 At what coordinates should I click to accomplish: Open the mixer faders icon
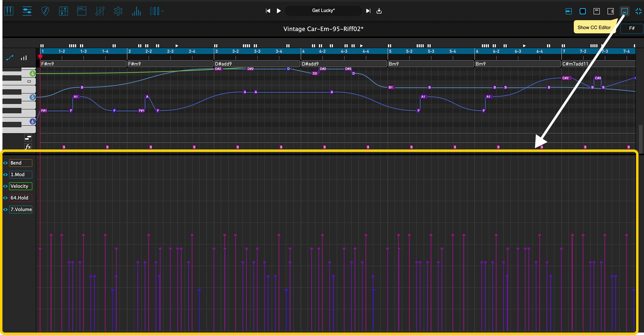coord(100,11)
